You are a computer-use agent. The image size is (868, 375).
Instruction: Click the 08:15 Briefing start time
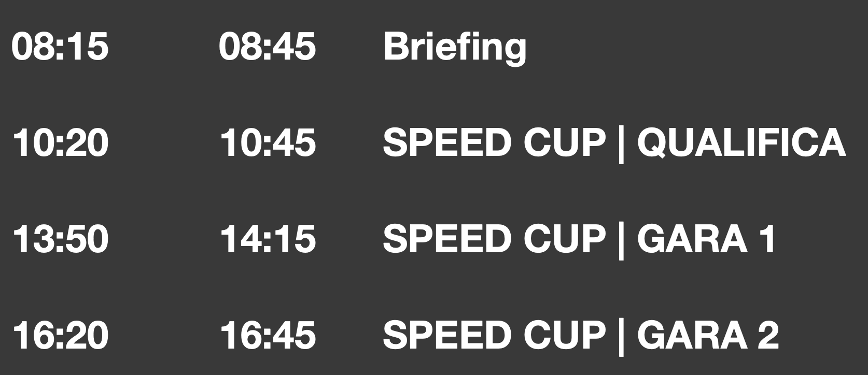60,47
